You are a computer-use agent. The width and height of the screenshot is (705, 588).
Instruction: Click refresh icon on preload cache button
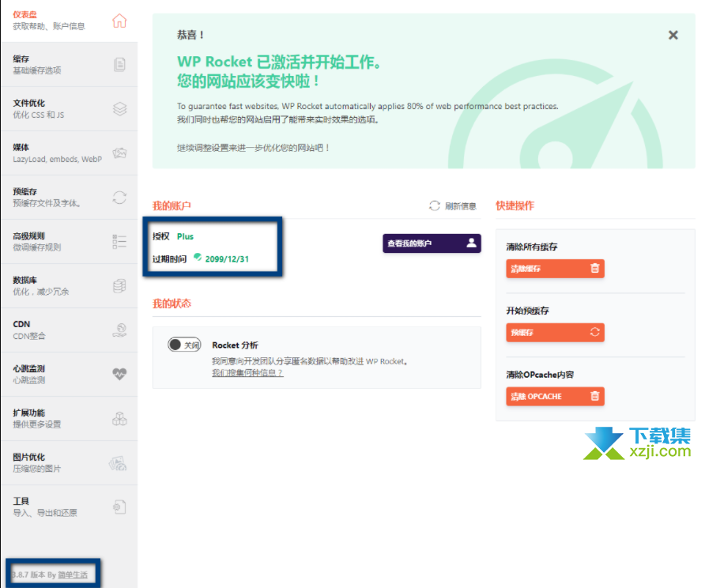click(595, 332)
